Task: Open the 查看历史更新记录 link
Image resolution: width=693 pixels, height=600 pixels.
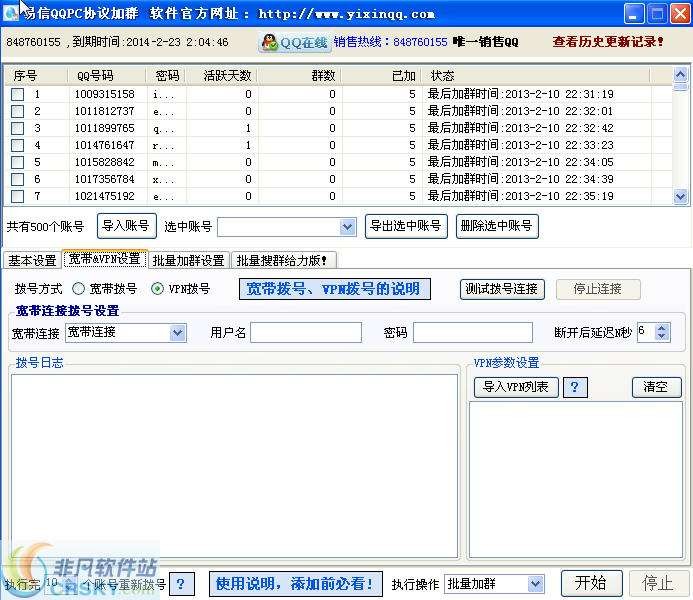Action: pos(608,42)
